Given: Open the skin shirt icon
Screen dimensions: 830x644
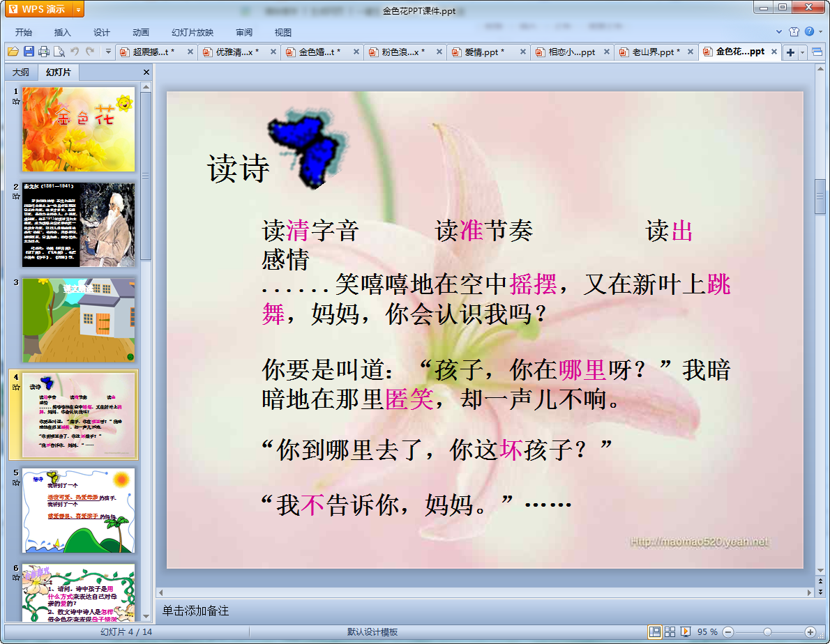Looking at the screenshot, I should point(794,32).
